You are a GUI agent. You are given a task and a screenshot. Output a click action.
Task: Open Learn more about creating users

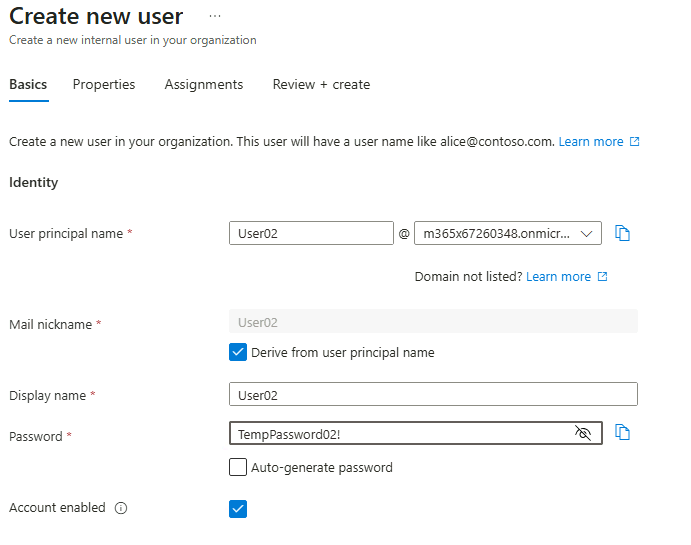(x=591, y=142)
